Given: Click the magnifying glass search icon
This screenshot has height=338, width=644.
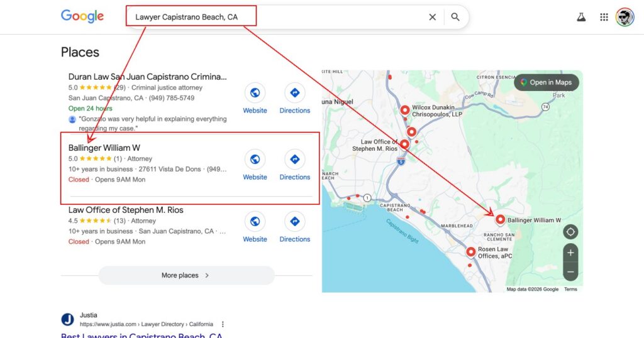Looking at the screenshot, I should coord(455,17).
